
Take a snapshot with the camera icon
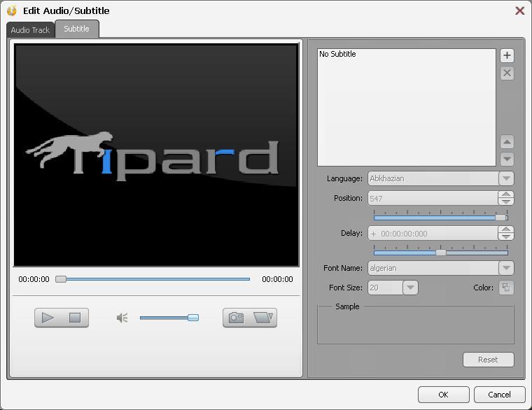(x=236, y=318)
